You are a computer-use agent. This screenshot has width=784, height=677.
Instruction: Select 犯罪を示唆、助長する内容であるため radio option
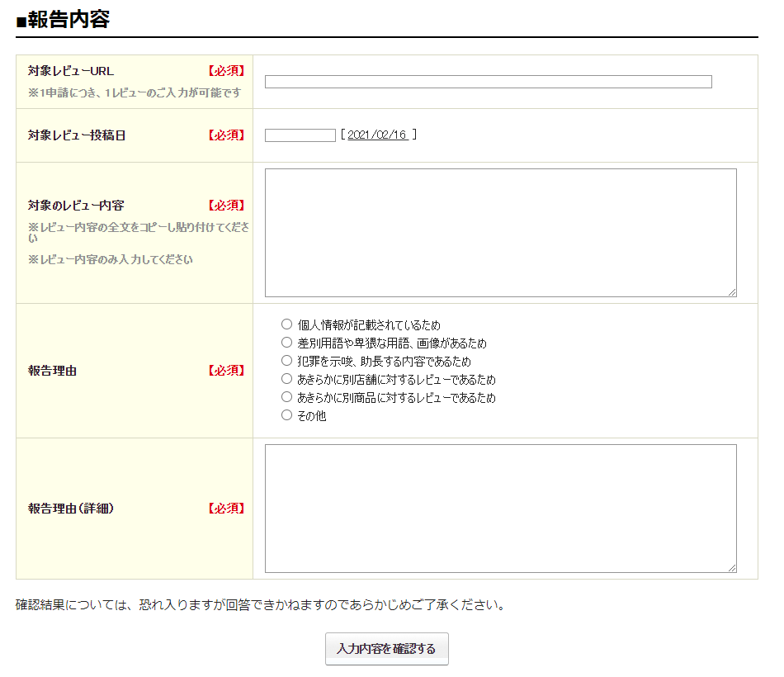[x=287, y=361]
